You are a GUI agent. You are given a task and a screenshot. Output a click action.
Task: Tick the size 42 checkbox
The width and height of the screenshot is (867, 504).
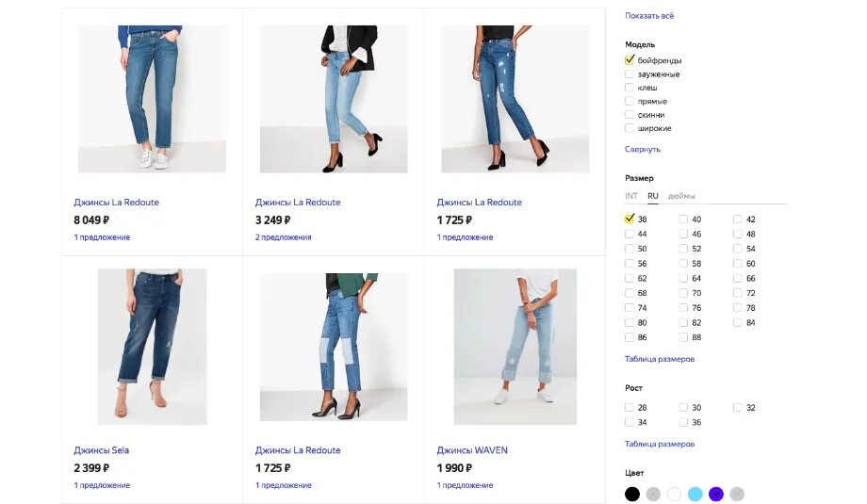click(738, 219)
